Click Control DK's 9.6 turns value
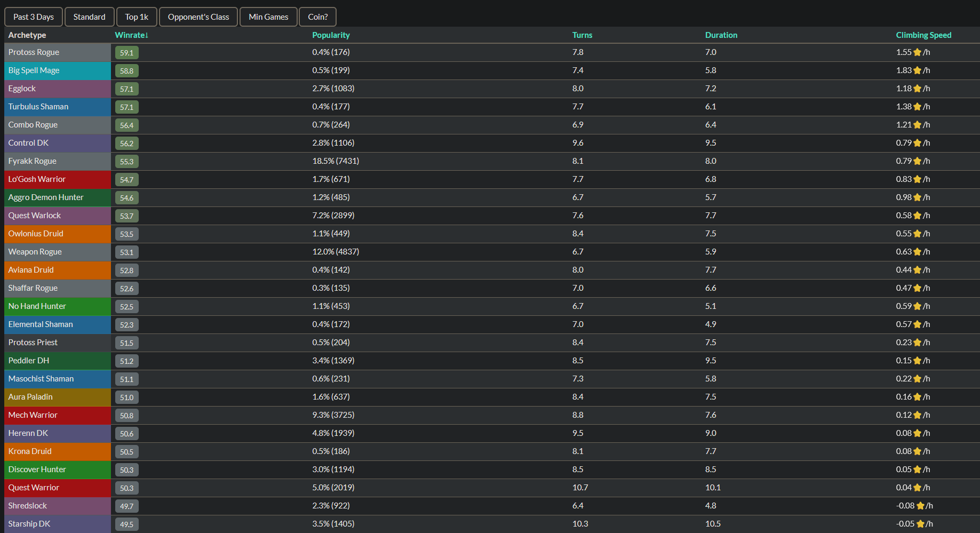 coord(578,143)
